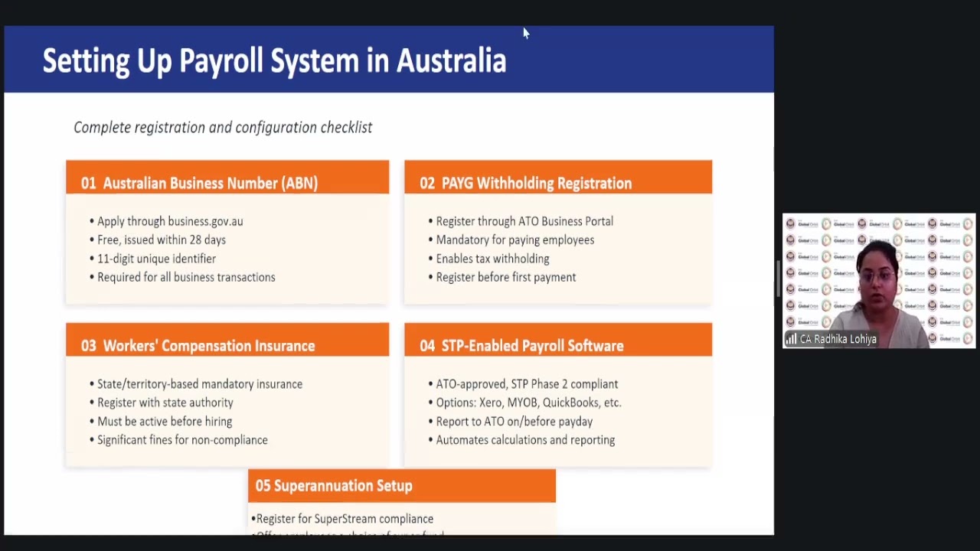The height and width of the screenshot is (551, 980).
Task: Click the name label 'CA Radhika Lohiya'
Action: pos(838,339)
